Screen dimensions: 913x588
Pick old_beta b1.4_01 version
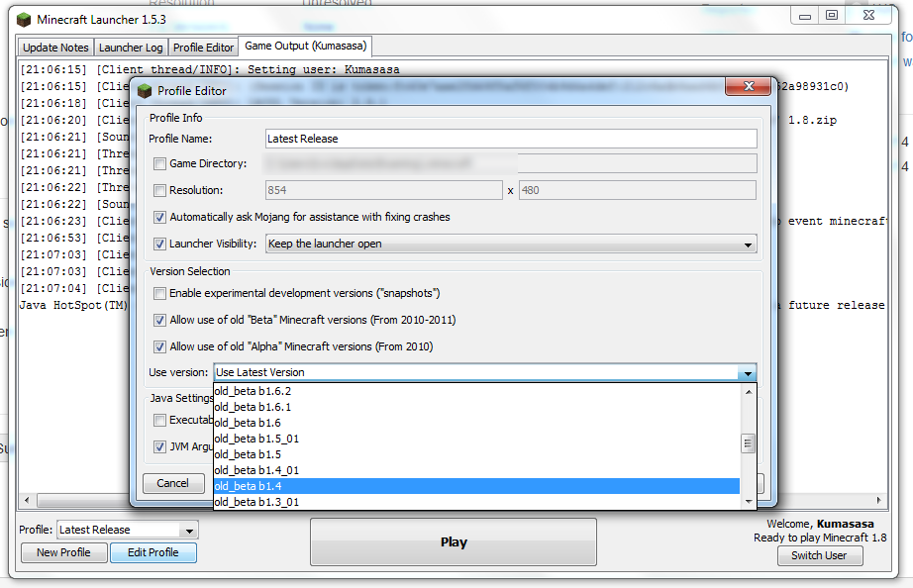tap(477, 470)
